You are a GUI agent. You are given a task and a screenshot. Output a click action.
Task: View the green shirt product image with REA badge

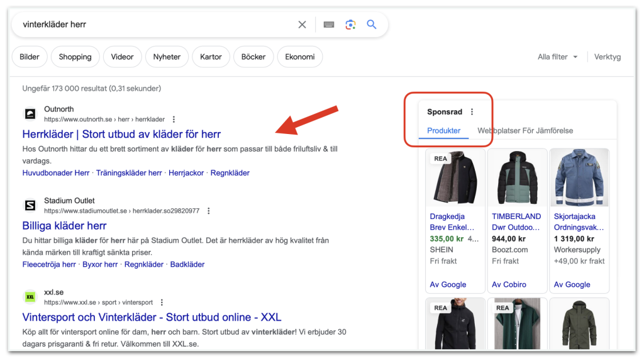pyautogui.click(x=518, y=324)
